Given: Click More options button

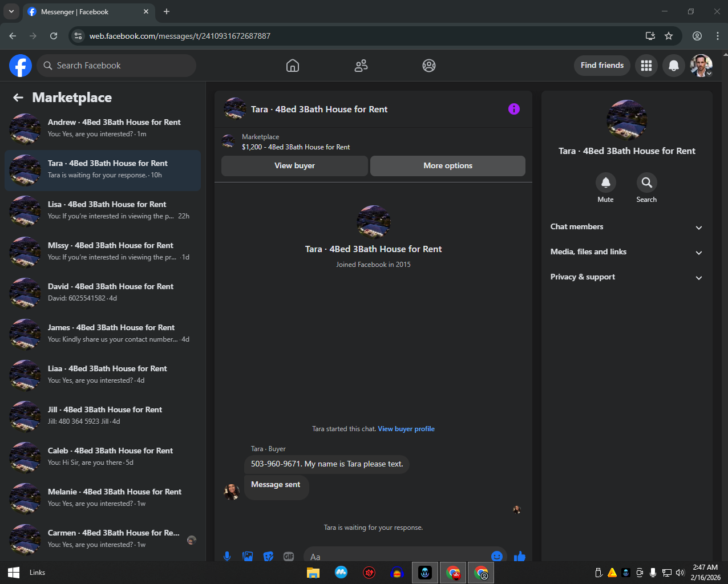Looking at the screenshot, I should (x=448, y=166).
